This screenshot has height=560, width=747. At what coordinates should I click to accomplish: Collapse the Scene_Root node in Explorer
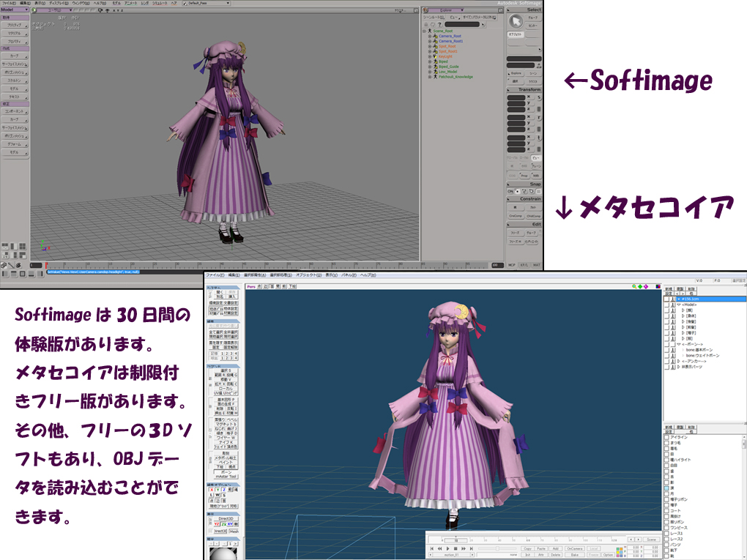425,31
